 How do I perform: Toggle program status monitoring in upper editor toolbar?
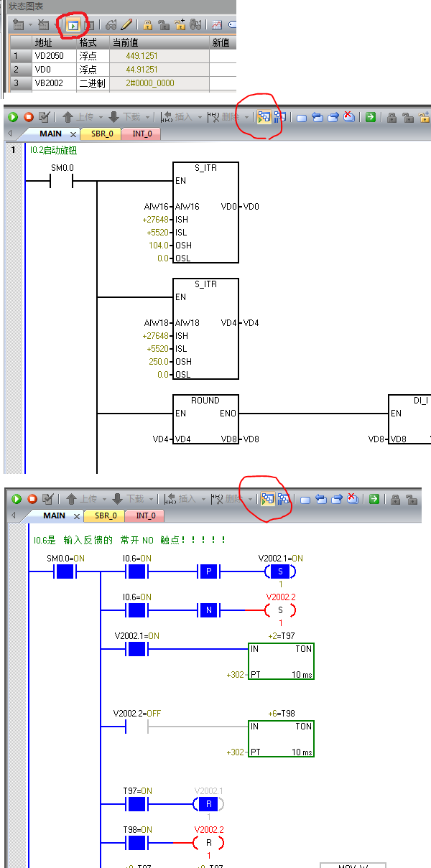[x=264, y=117]
